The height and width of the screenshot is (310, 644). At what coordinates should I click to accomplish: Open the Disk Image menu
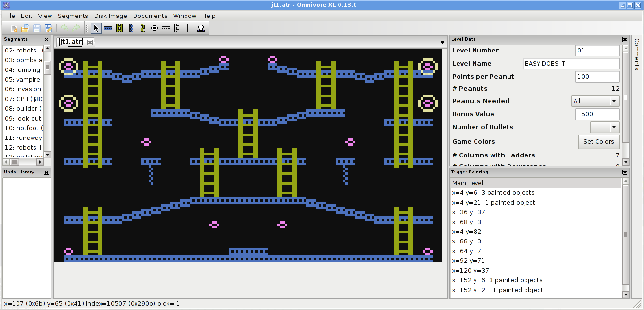110,16
